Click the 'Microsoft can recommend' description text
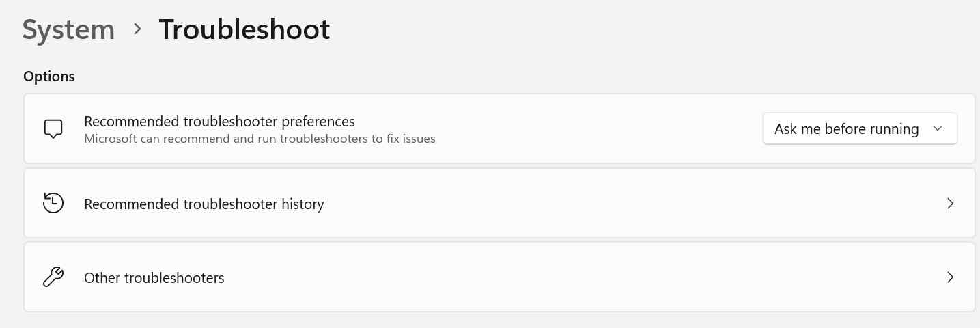The height and width of the screenshot is (328, 980). pos(260,139)
